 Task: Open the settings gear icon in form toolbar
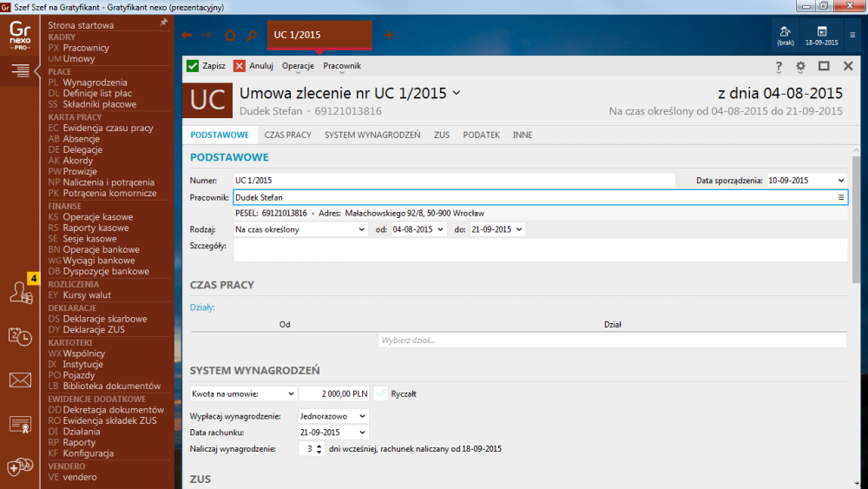(800, 66)
